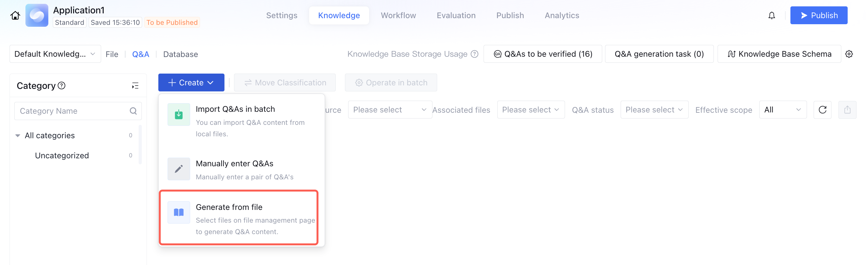Open Q&As to be verified
This screenshot has height=265, width=868.
point(542,54)
